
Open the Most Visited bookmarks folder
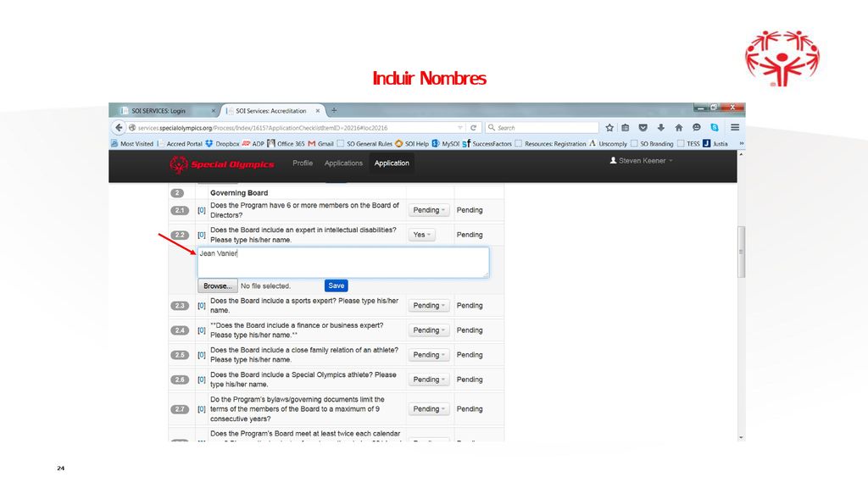(x=132, y=144)
